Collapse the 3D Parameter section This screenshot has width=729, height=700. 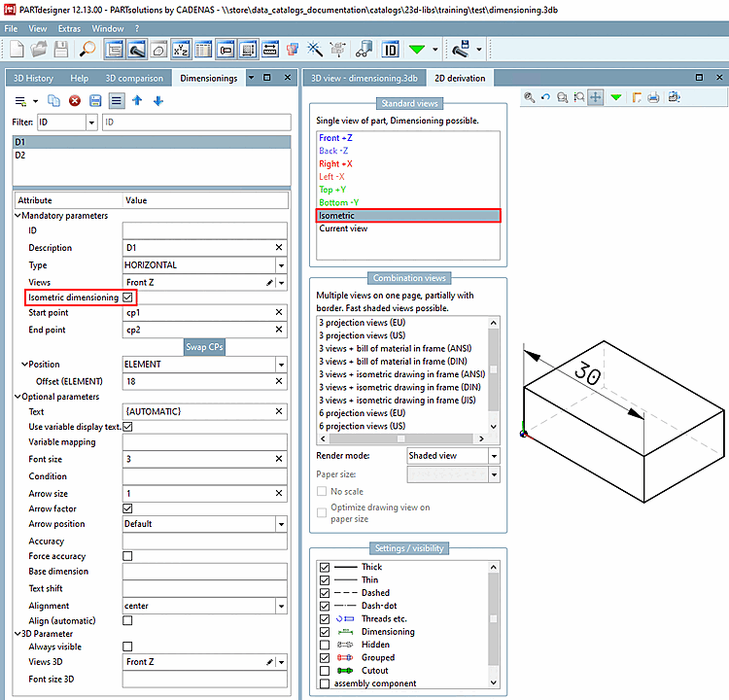click(17, 634)
